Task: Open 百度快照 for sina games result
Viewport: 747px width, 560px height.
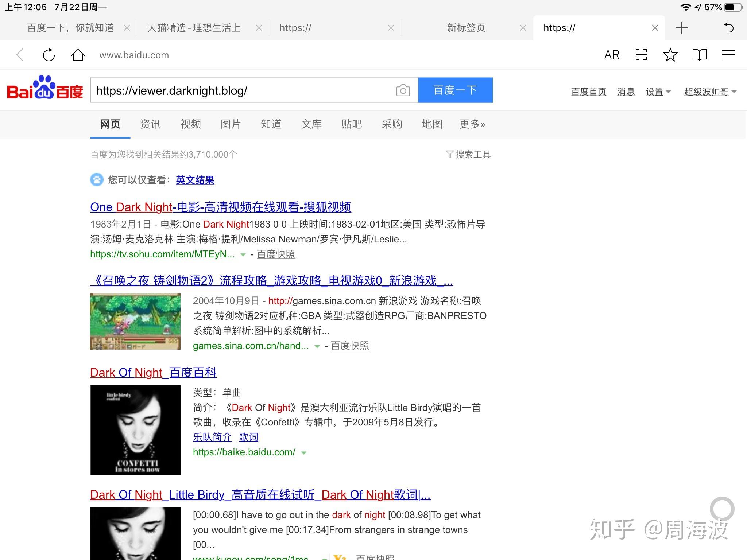Action: click(x=350, y=346)
